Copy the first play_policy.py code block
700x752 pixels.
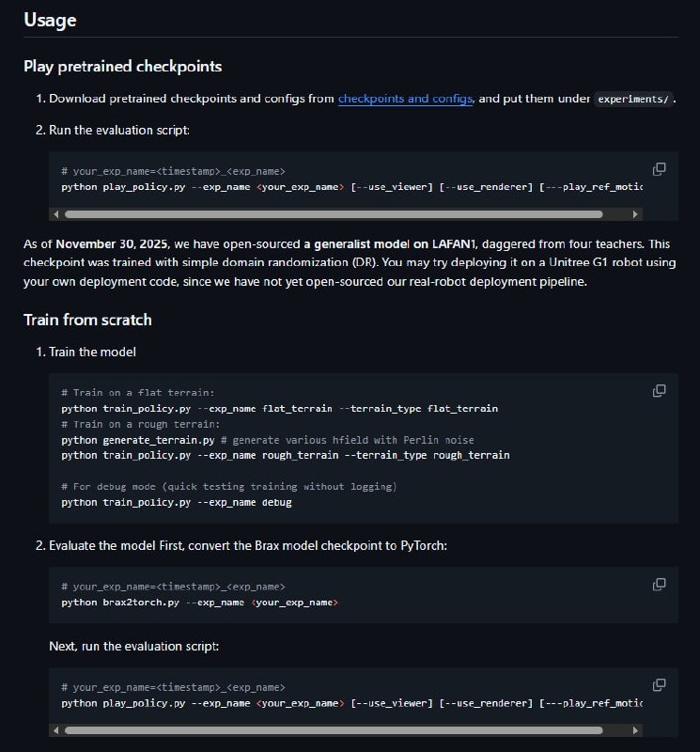(660, 169)
